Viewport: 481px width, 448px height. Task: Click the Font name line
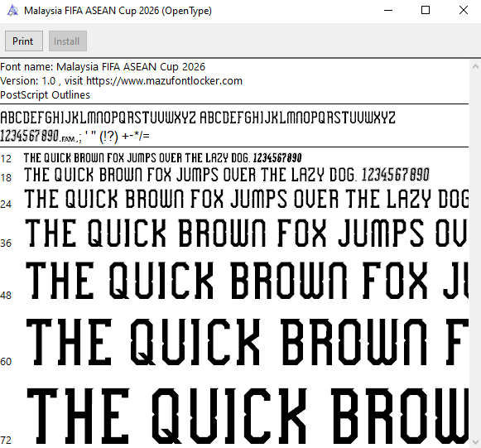coord(103,67)
